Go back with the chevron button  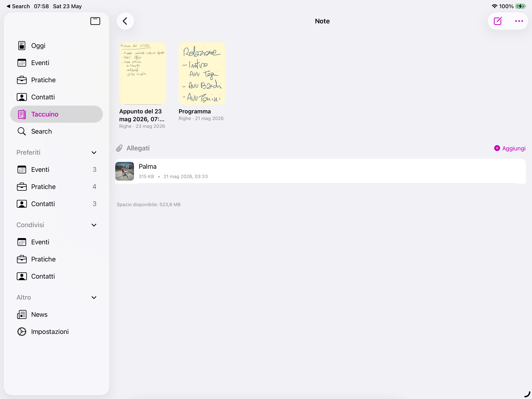125,21
